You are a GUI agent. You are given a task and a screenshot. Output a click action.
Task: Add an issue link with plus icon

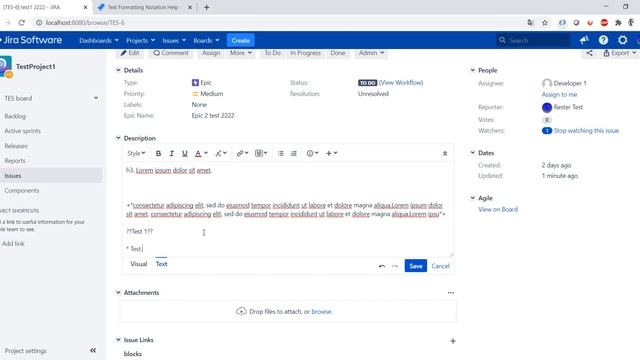453,341
